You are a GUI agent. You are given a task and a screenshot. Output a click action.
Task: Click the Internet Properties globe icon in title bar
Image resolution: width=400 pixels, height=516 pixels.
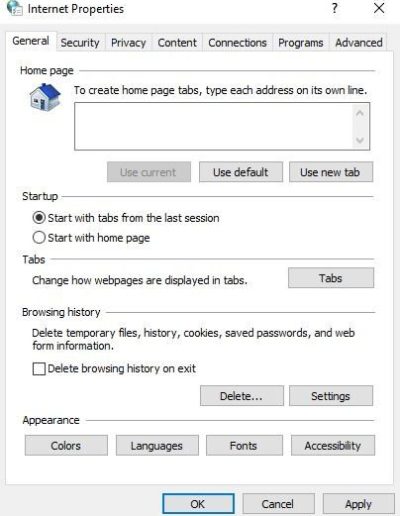pos(14,8)
